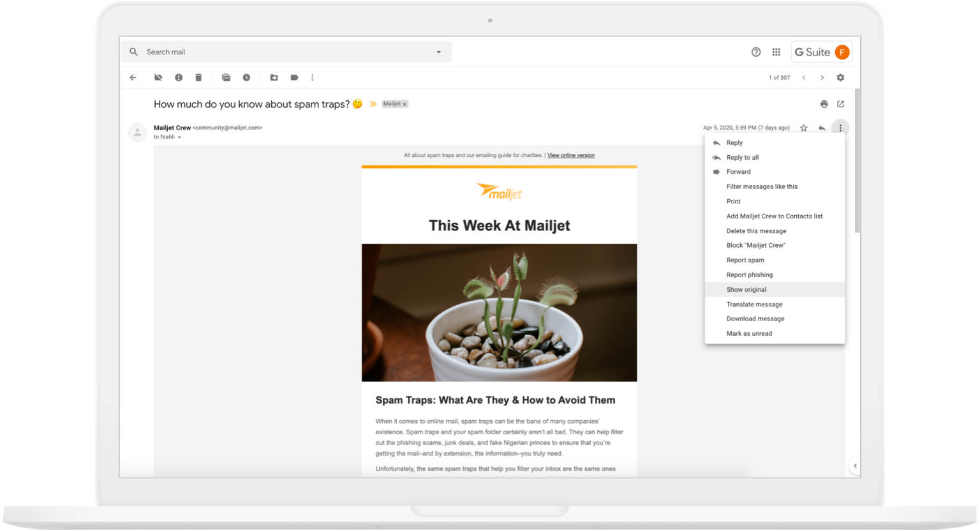This screenshot has height=530, width=980.
Task: Remove the Mailjet label from the message
Action: click(405, 104)
